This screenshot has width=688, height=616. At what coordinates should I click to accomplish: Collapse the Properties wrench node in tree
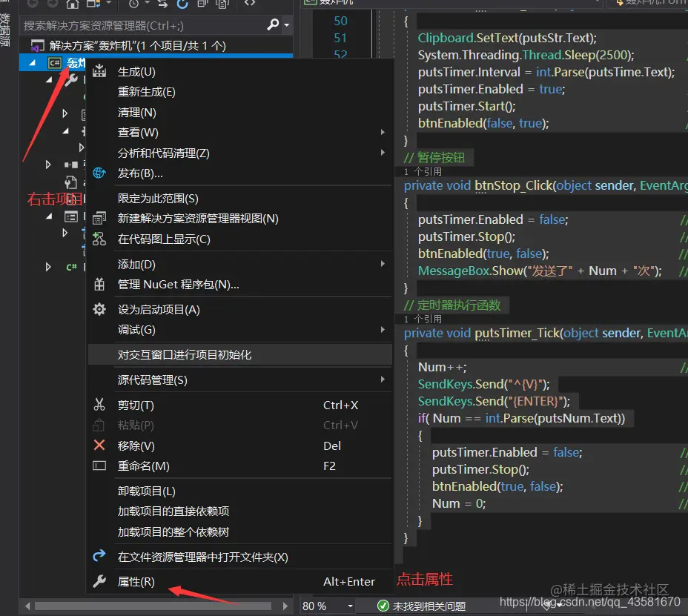[49, 80]
